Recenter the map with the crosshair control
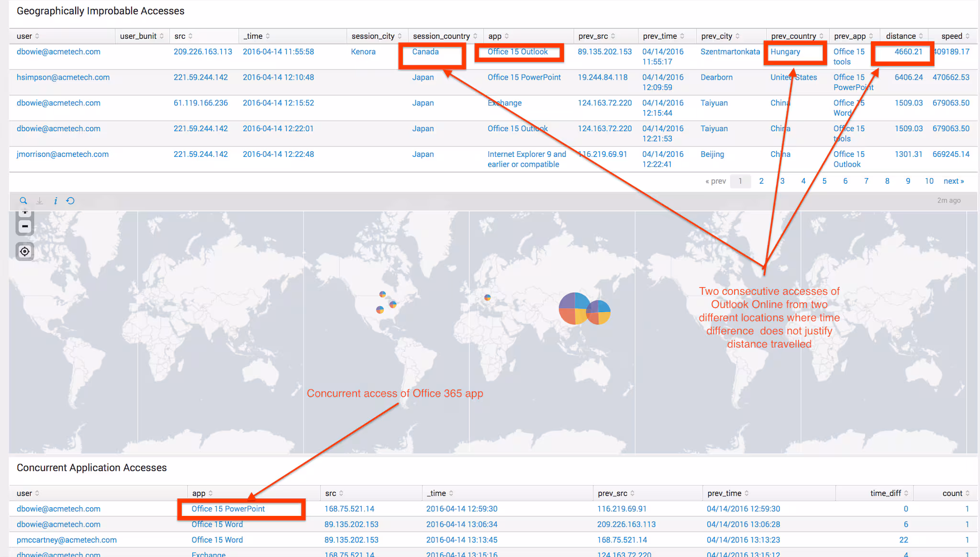This screenshot has width=980, height=557. pos(24,251)
